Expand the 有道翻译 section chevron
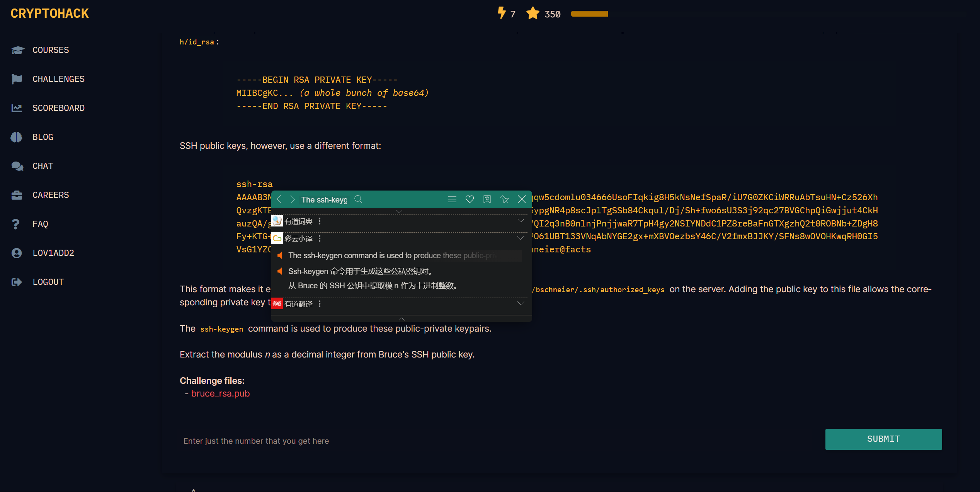Screen dimensions: 980x492 (x=521, y=303)
